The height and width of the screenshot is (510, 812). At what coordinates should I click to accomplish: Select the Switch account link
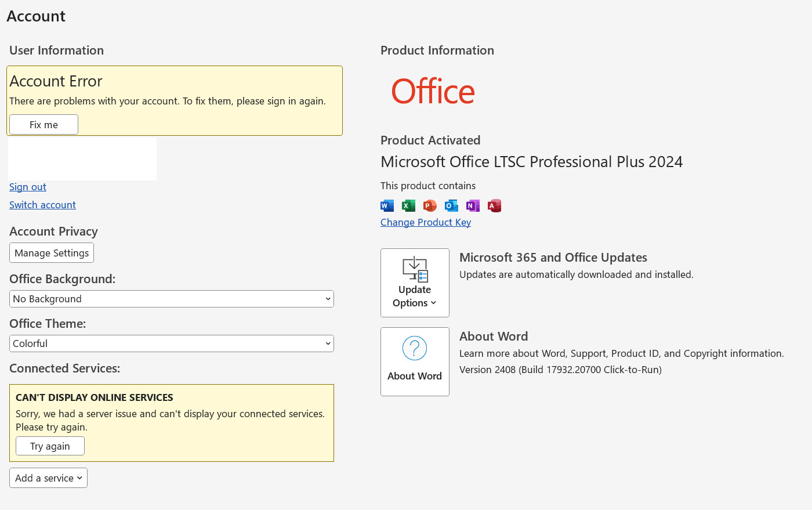pyautogui.click(x=42, y=205)
